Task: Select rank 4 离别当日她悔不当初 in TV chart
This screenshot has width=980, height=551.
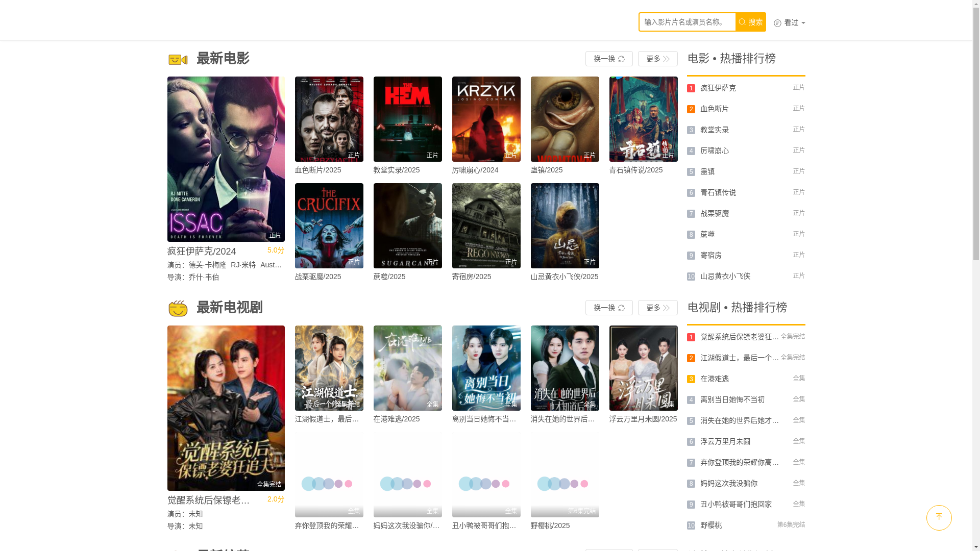Action: 746,399
